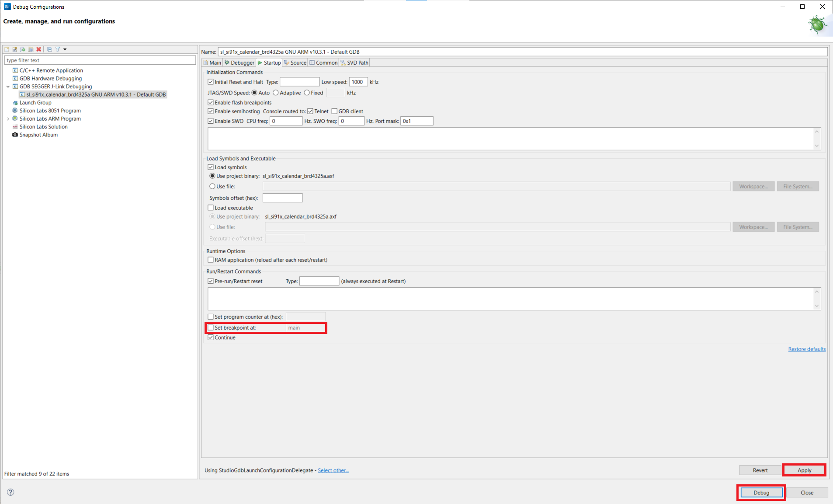
Task: Select the Snapshot Album camera item
Action: [x=38, y=135]
